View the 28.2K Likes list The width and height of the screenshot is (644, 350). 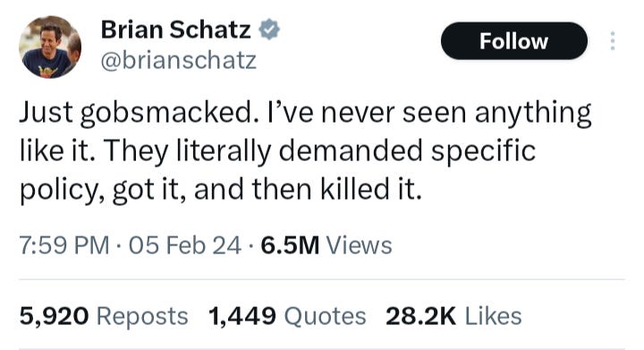click(453, 316)
